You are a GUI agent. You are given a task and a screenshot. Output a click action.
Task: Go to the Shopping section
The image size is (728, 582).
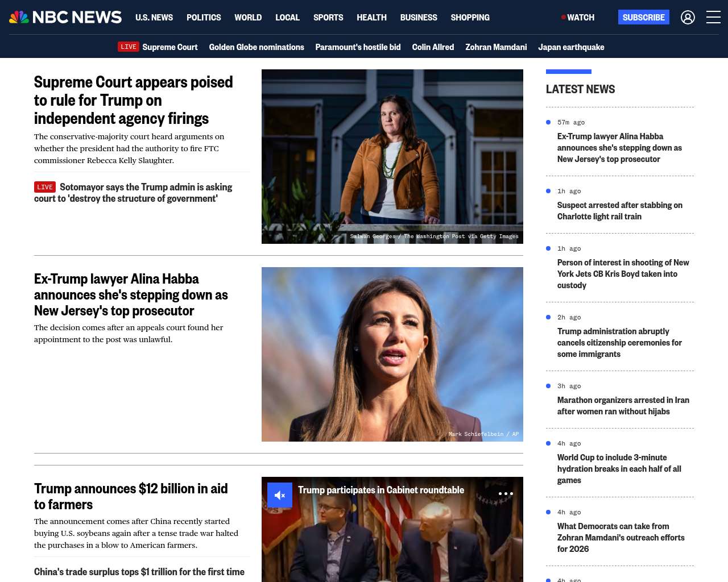click(x=470, y=18)
